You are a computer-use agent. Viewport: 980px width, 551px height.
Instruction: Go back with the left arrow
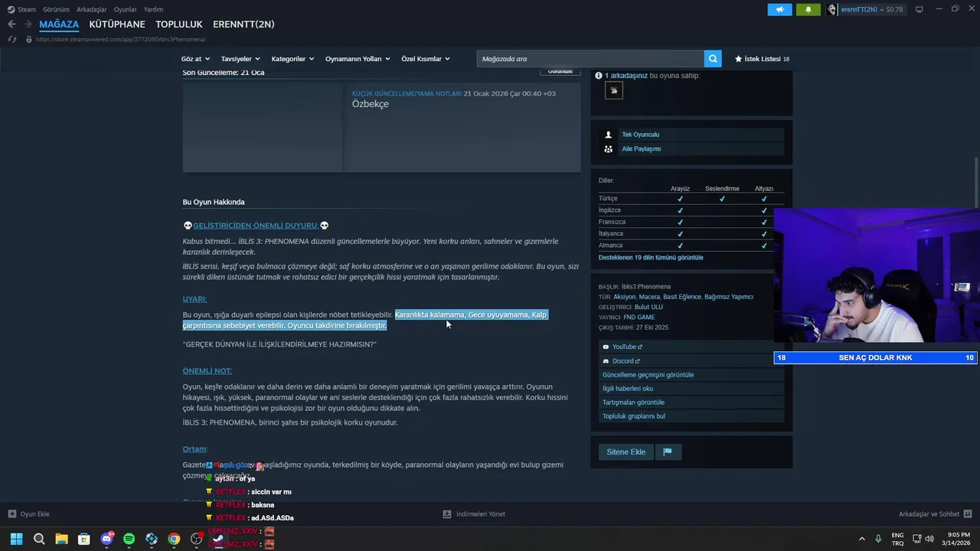(x=11, y=24)
